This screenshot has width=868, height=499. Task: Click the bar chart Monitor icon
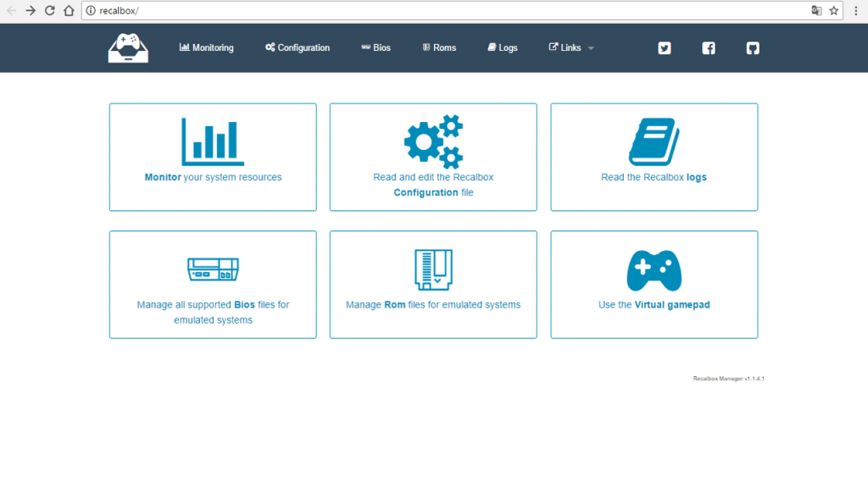(x=212, y=141)
